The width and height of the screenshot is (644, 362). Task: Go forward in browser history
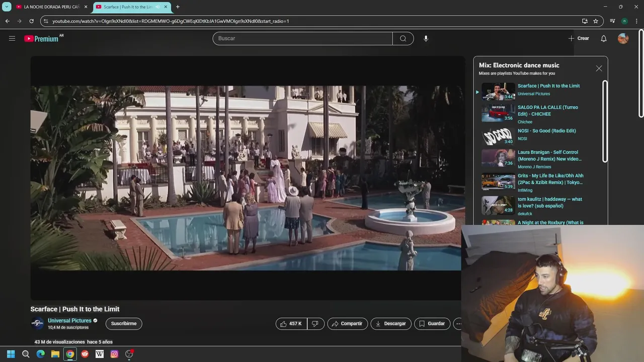[x=19, y=21]
